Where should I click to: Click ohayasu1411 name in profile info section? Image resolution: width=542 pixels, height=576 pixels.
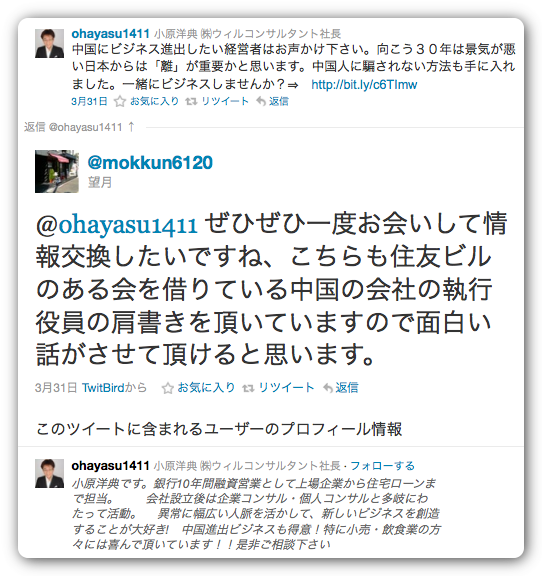[111, 466]
